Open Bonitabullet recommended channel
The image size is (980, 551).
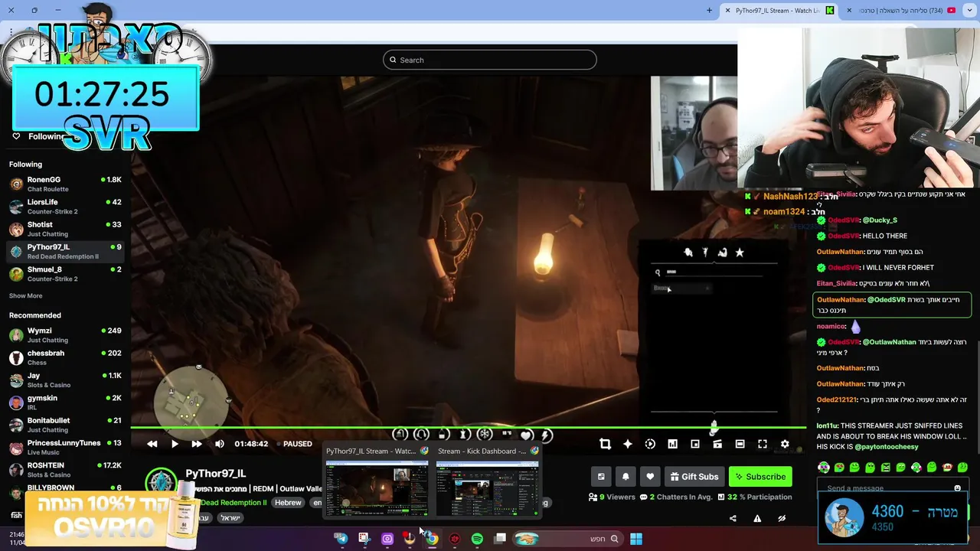coord(65,425)
